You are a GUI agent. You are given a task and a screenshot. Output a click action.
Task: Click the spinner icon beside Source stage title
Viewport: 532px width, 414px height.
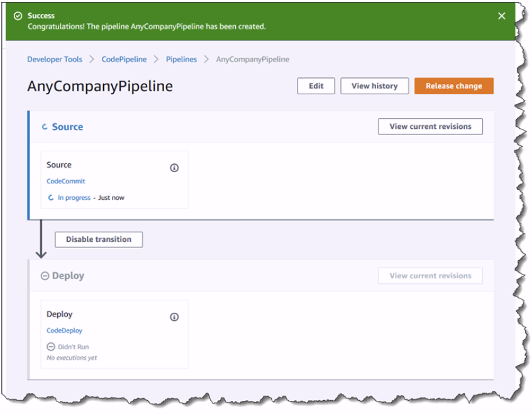point(45,127)
